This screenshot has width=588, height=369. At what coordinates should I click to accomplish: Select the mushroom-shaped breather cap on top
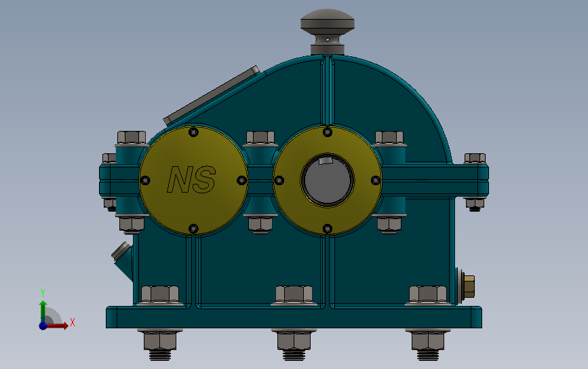tap(328, 31)
